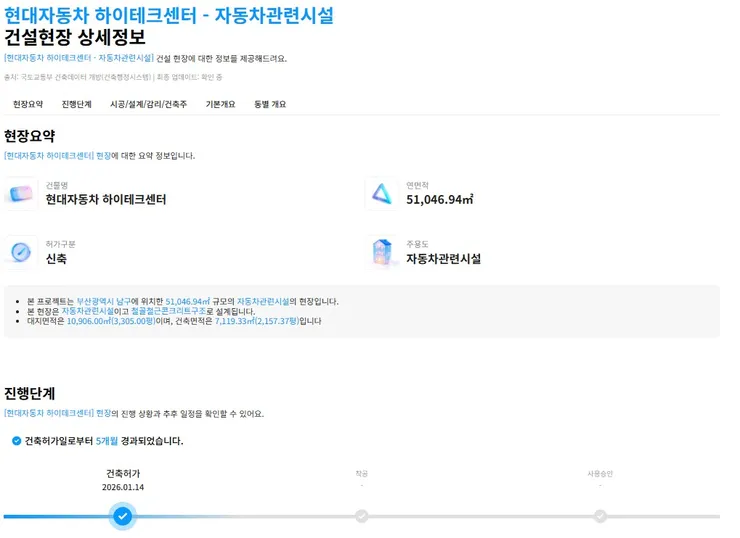The width and height of the screenshot is (740, 538).
Task: Click the 주용도 building usage icon
Action: [x=381, y=252]
